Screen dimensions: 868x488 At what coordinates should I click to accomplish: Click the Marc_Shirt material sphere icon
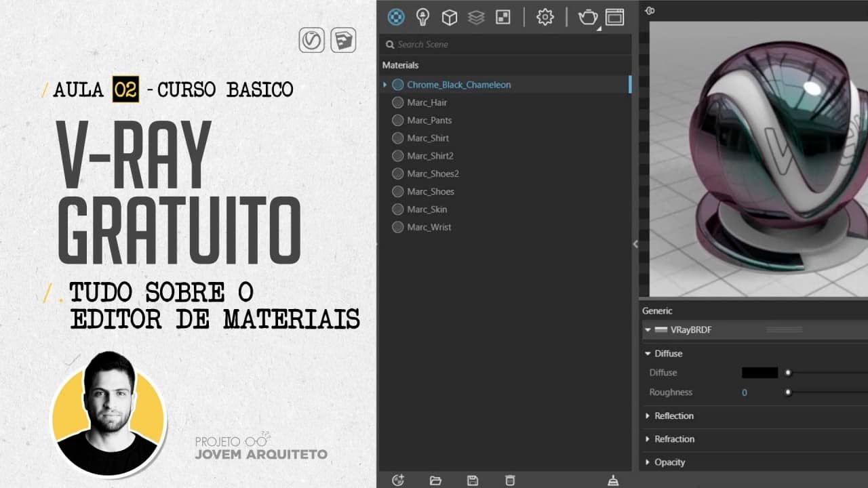tap(398, 138)
